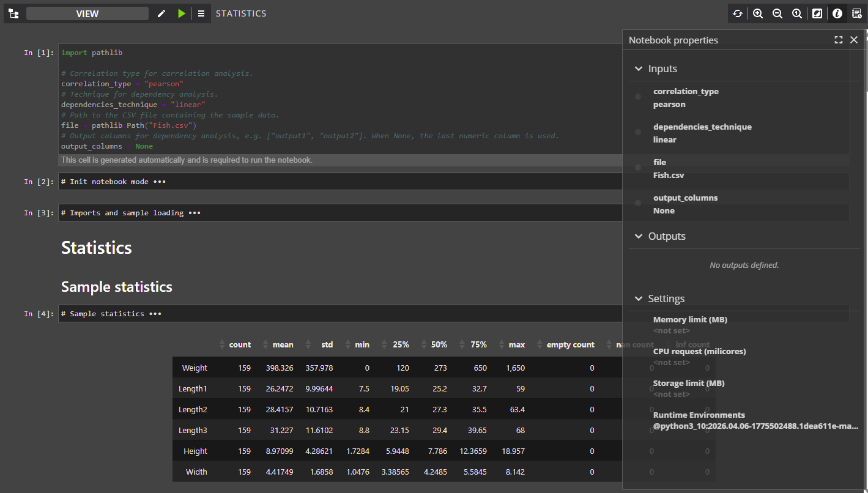Image resolution: width=868 pixels, height=493 pixels.
Task: Select the dependencies_technique input radio dot
Action: (x=638, y=132)
